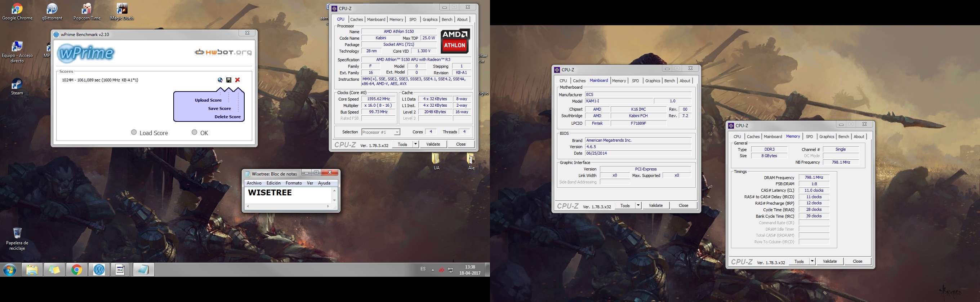The width and height of the screenshot is (980, 302).
Task: Open Papelera de reciclaje
Action: click(x=17, y=239)
